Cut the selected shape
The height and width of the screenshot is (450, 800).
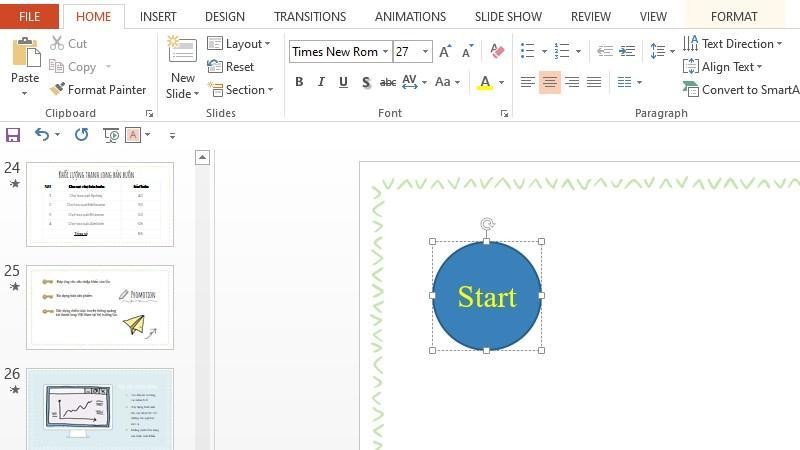[x=68, y=43]
